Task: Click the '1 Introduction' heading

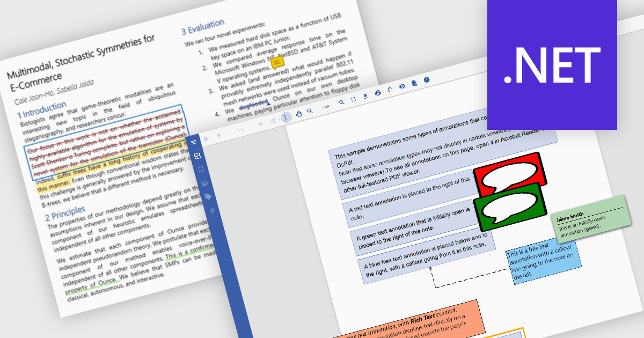Action: (42, 109)
